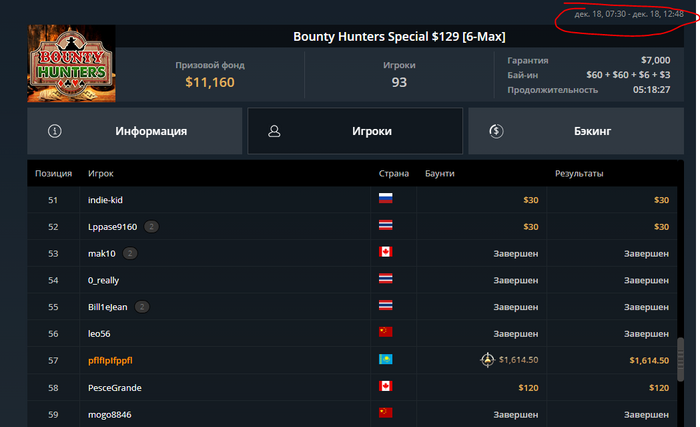Image resolution: width=700 pixels, height=427 pixels.
Task: Click the bounty crosshair icon beside $1,614.50
Action: click(x=487, y=359)
